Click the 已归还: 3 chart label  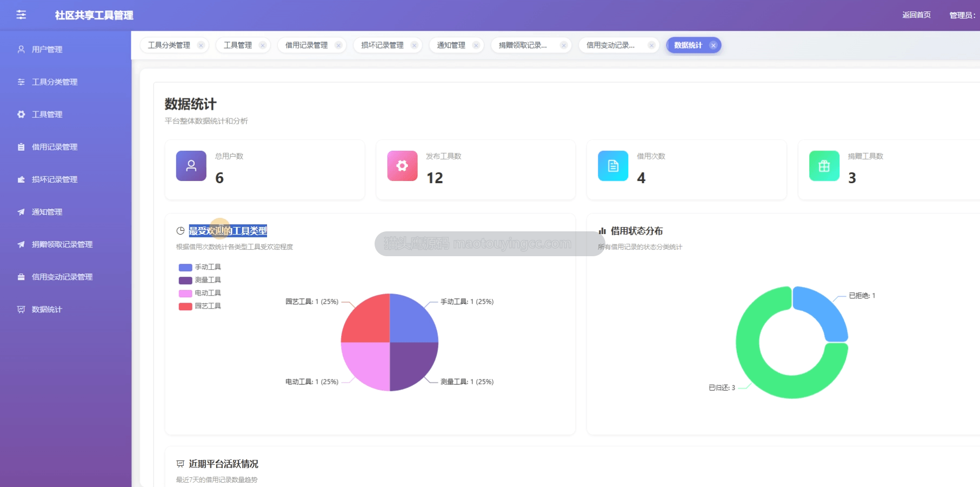coord(722,388)
